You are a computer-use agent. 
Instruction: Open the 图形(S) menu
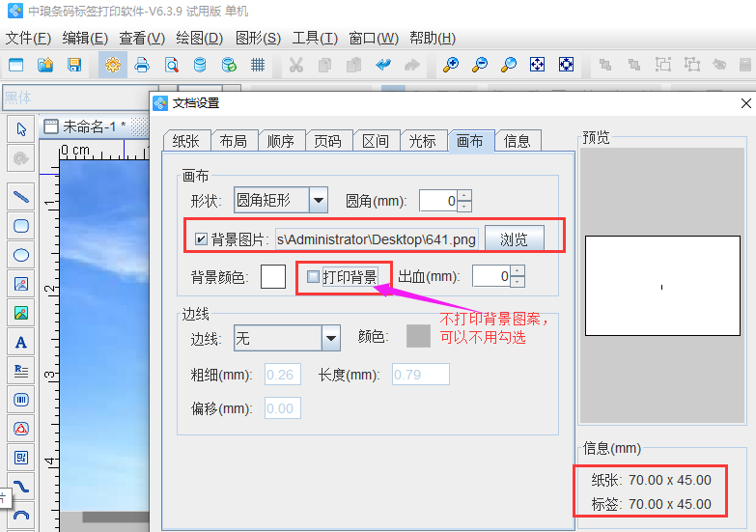(258, 38)
